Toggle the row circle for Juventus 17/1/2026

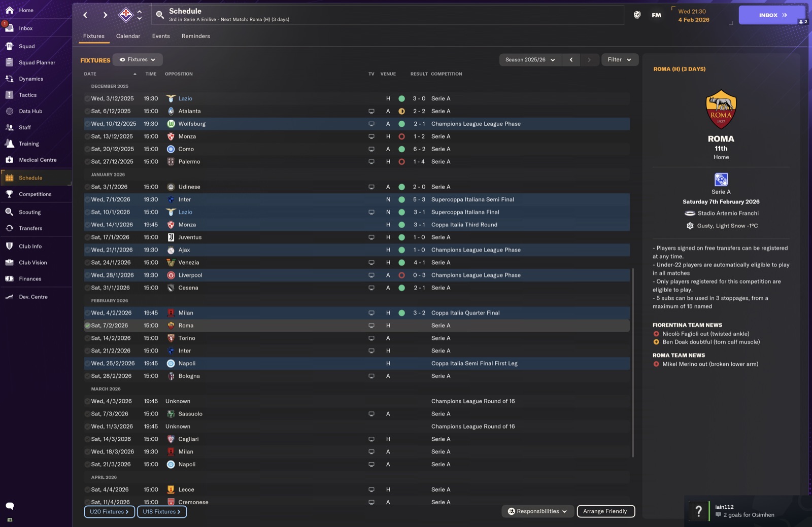pyautogui.click(x=87, y=237)
